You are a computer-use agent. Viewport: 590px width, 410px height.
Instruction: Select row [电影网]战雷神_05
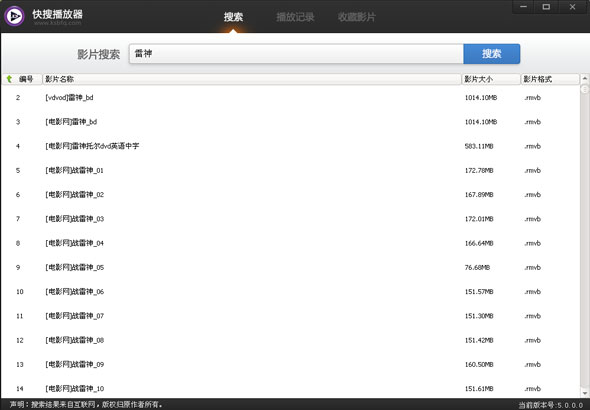[x=290, y=267]
